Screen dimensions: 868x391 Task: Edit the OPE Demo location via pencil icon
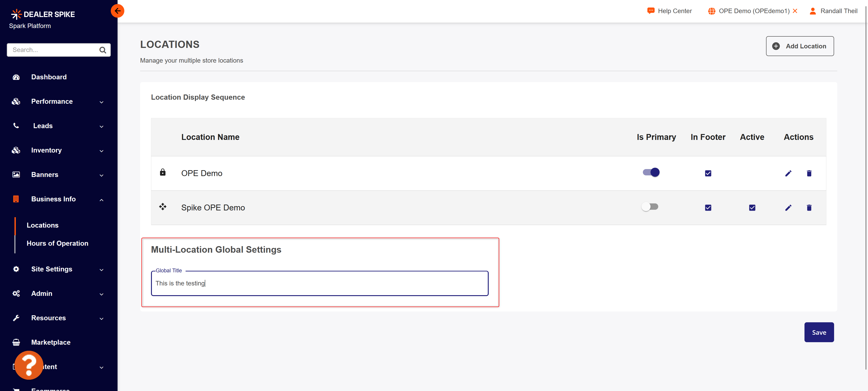(x=788, y=173)
